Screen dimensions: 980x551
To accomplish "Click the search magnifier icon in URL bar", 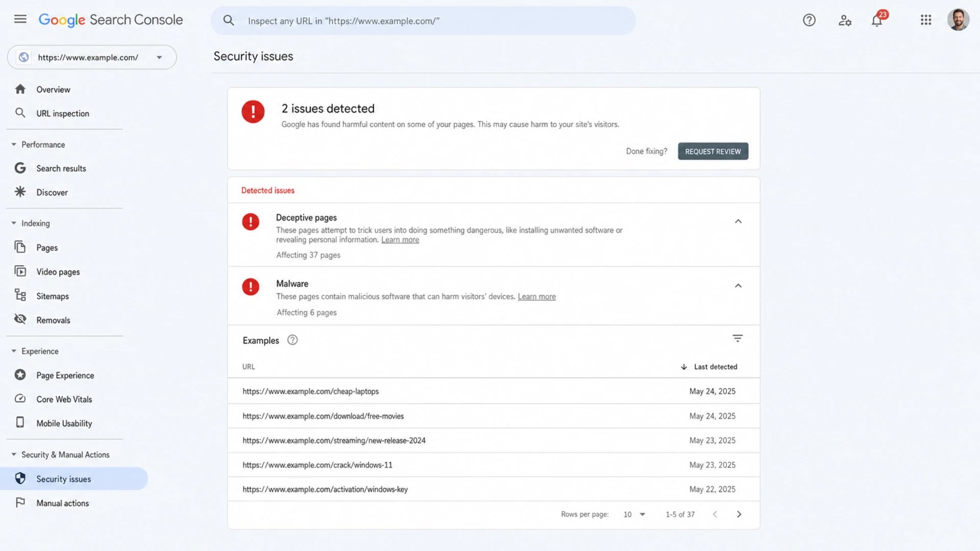I will pos(228,20).
